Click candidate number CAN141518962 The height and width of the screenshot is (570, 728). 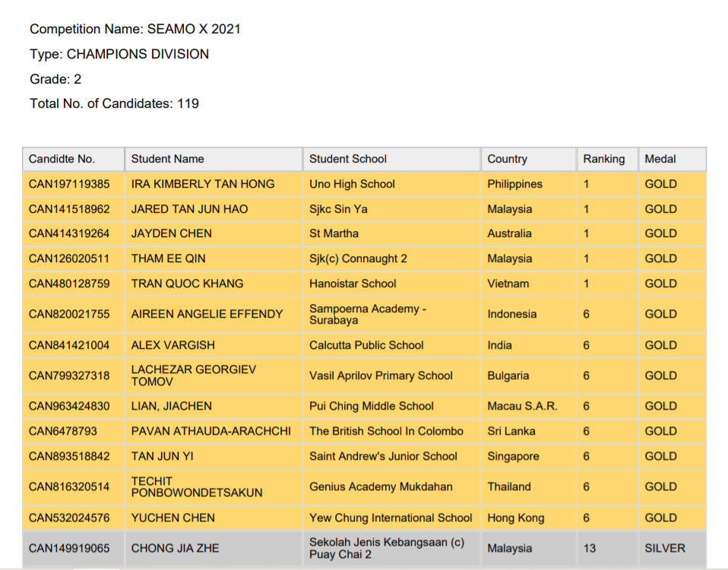(69, 209)
